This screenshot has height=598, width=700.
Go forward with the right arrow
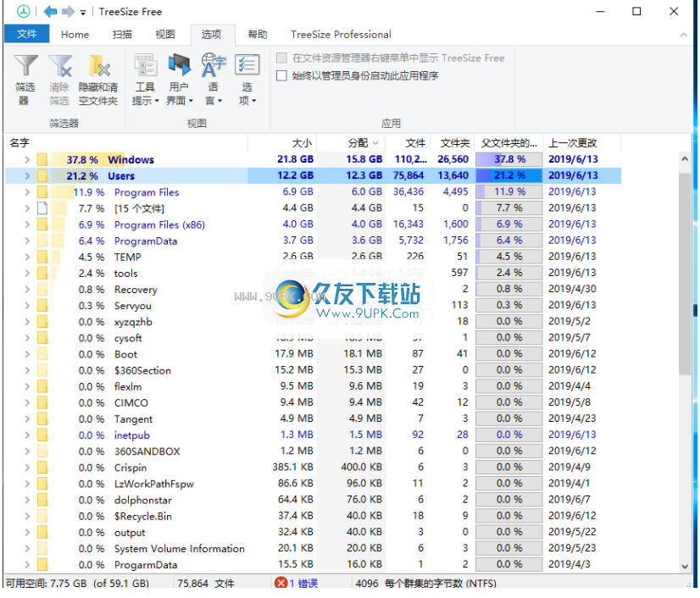pyautogui.click(x=68, y=11)
